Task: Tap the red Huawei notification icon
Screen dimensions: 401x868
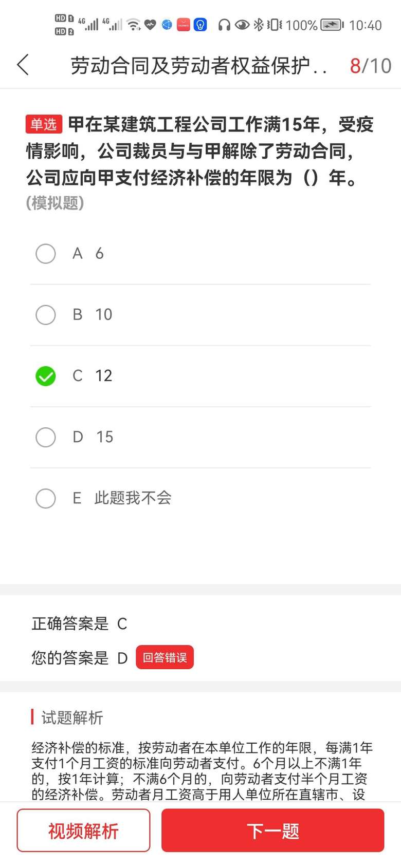Action: [184, 25]
